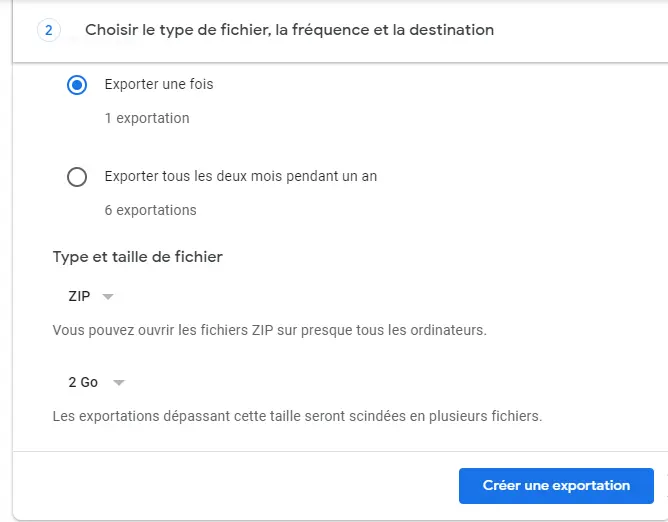
Task: Click the section header title text
Action: (x=289, y=30)
